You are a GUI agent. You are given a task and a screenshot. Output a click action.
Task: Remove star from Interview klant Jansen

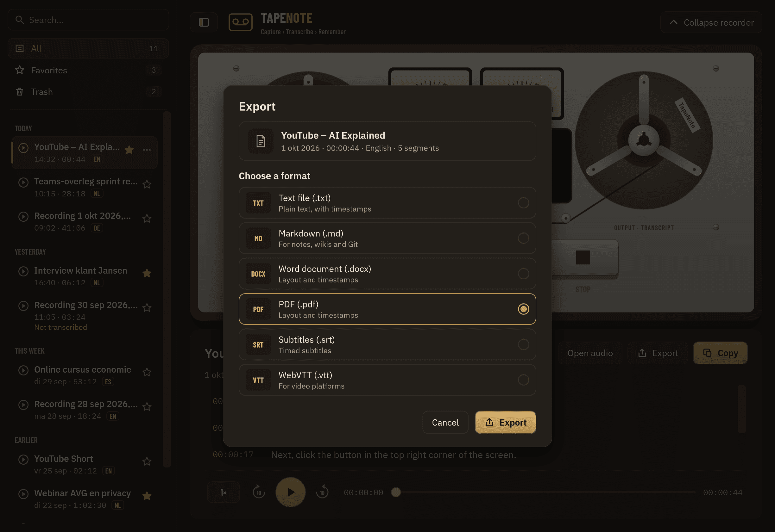[147, 273]
